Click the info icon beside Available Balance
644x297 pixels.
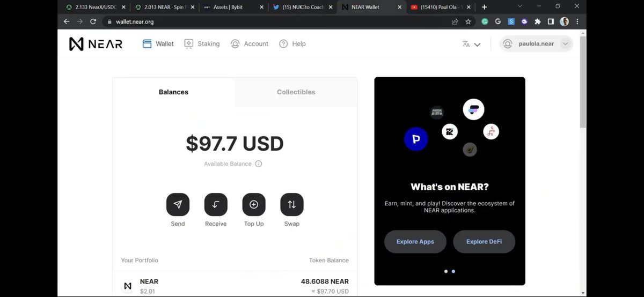[x=259, y=164]
